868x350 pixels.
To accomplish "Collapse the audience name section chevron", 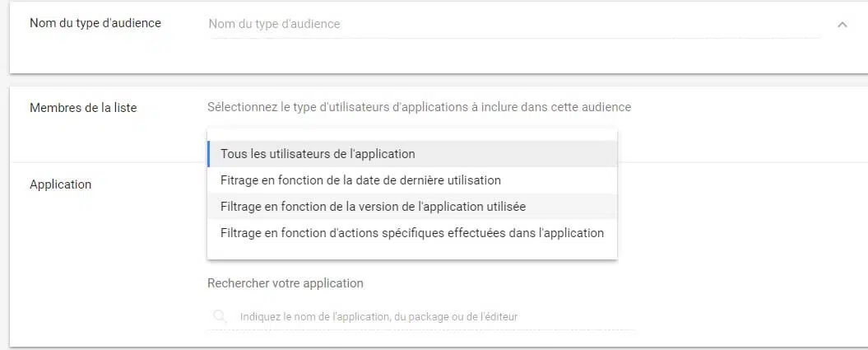I will pyautogui.click(x=842, y=25).
